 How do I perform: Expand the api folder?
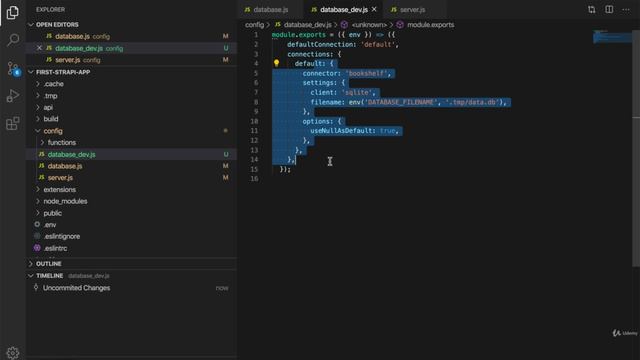tap(48, 107)
